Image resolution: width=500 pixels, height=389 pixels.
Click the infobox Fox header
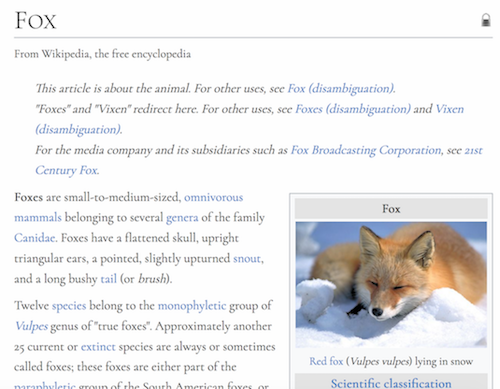pyautogui.click(x=391, y=209)
